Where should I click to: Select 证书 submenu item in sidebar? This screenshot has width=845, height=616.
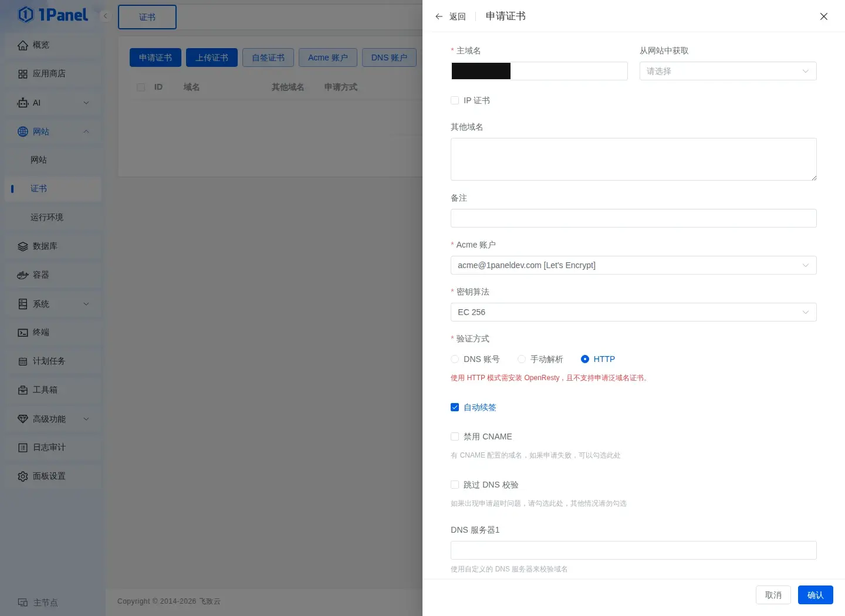click(53, 189)
